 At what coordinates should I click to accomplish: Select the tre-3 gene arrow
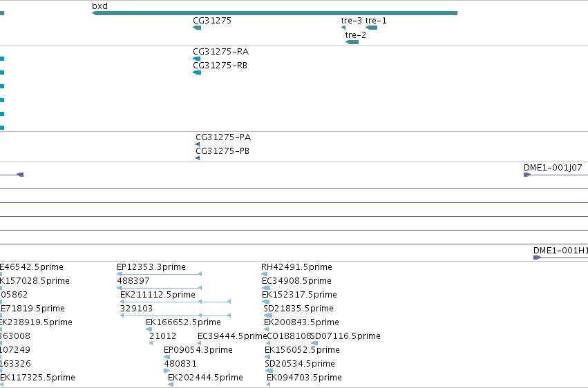343,28
